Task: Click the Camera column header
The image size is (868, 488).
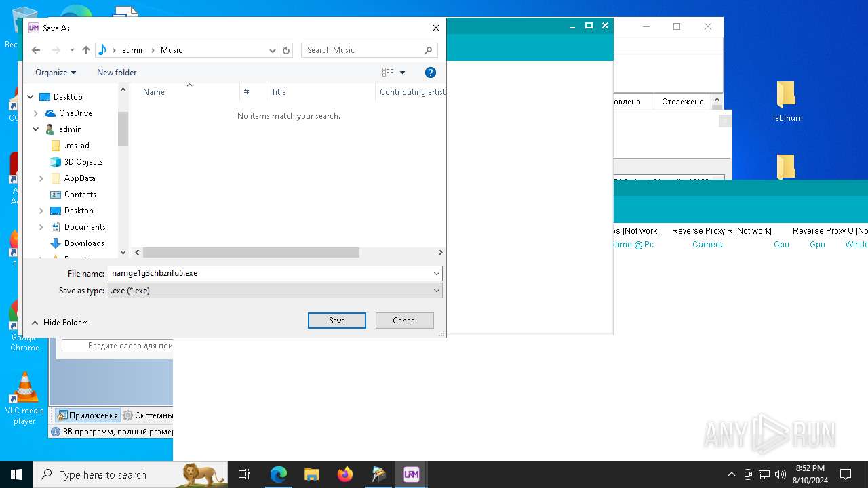Action: click(707, 245)
